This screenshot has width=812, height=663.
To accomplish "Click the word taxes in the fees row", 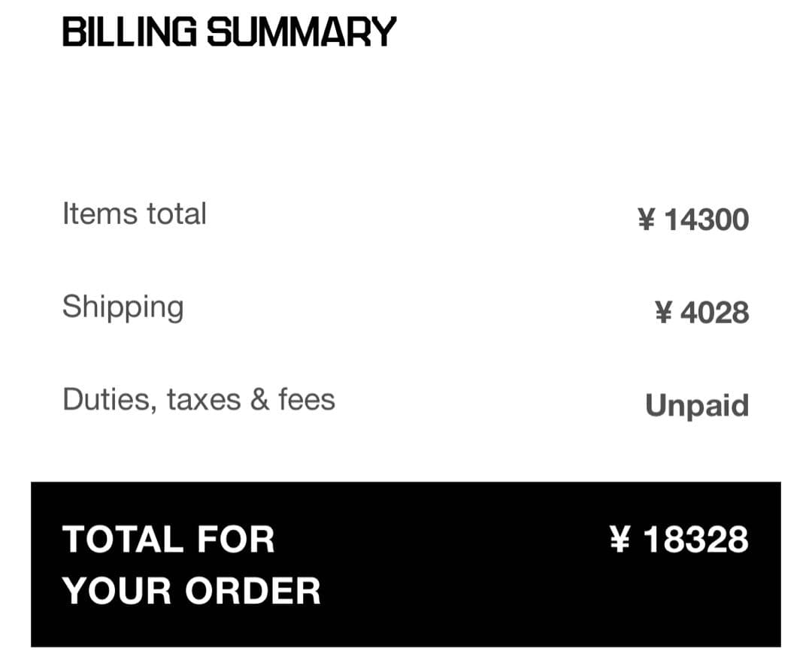I will (x=204, y=400).
